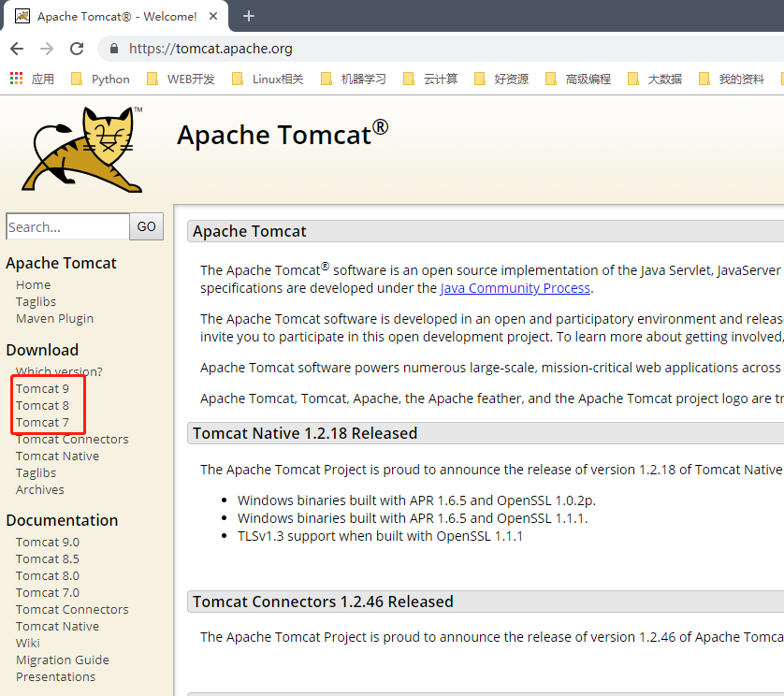Viewport: 784px width, 696px height.
Task: Open the Tomcat 8 download link
Action: tap(42, 405)
